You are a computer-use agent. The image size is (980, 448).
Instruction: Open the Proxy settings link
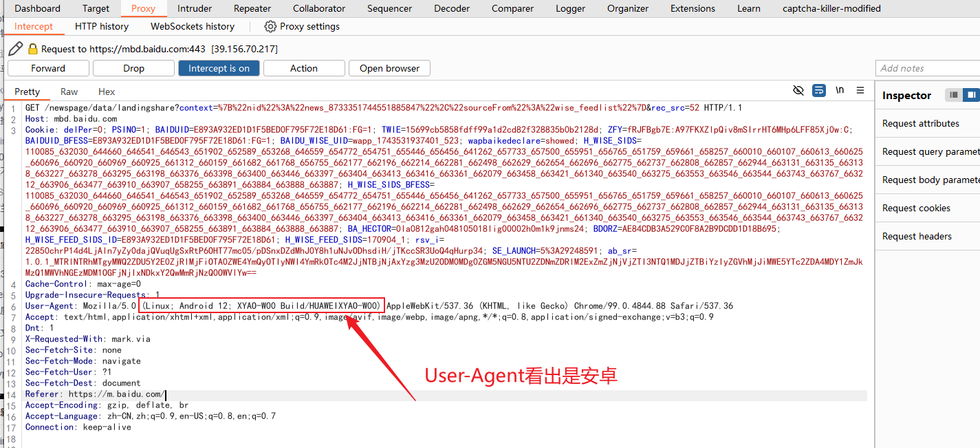(309, 26)
